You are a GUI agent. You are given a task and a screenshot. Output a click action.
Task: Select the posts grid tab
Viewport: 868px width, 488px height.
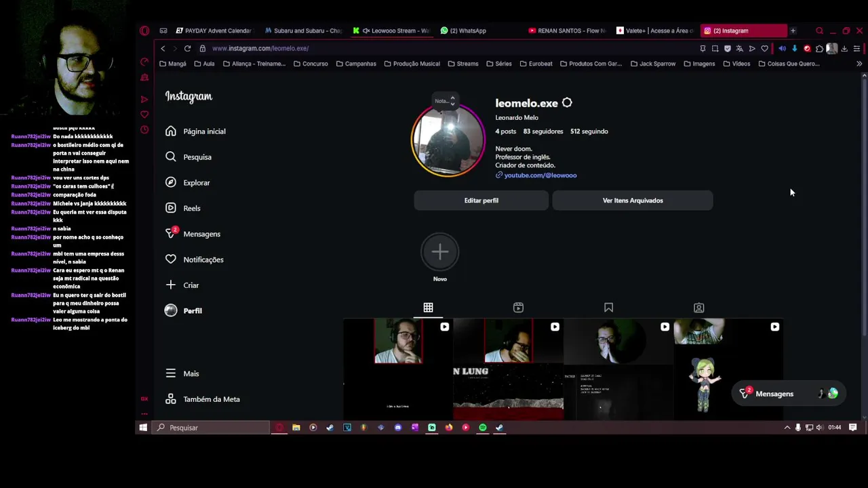[428, 308]
